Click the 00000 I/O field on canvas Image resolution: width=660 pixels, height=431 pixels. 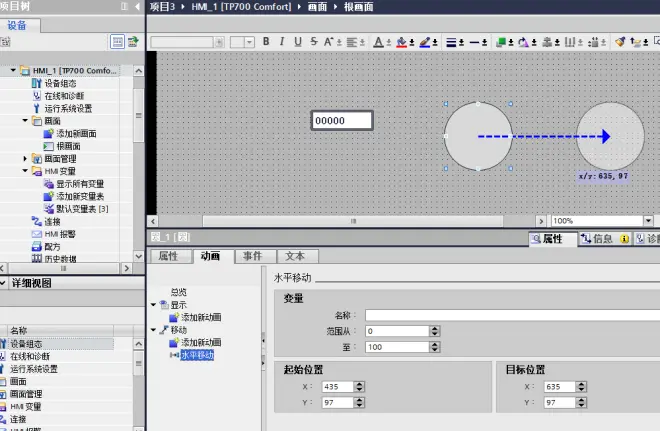342,121
